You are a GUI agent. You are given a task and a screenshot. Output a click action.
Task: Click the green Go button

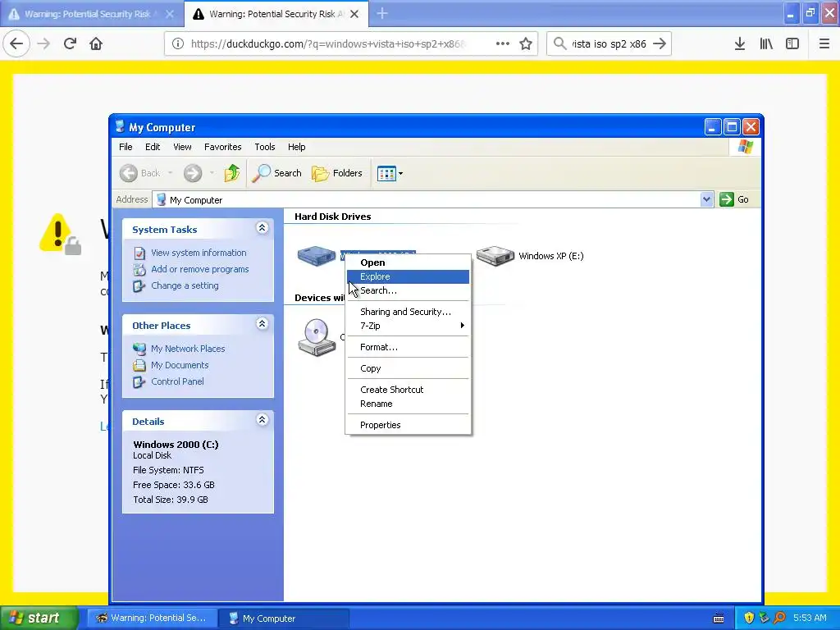pos(734,199)
